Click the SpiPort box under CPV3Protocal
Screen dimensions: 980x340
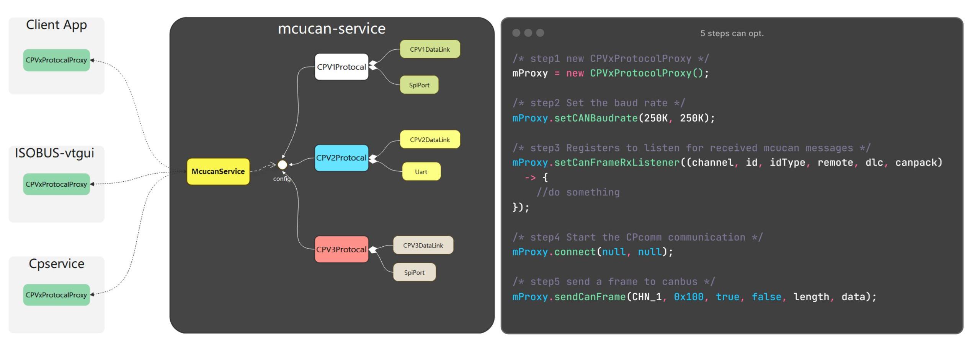[414, 272]
